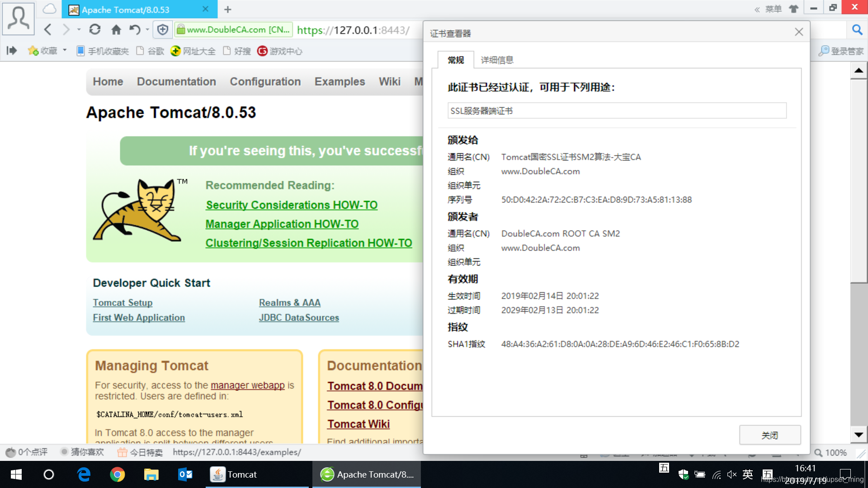Close certificate viewer with X
Image resolution: width=868 pixels, height=488 pixels.
coord(799,32)
